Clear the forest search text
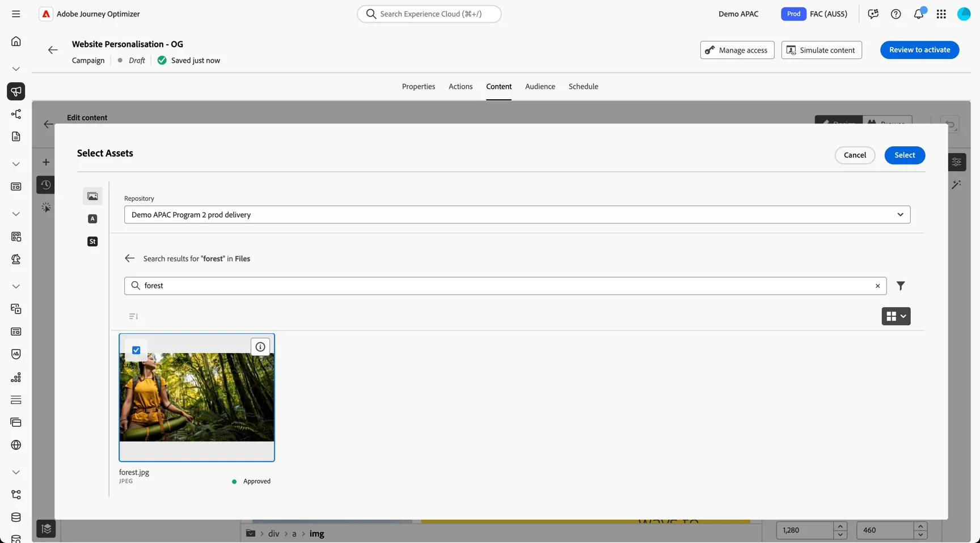The width and height of the screenshot is (980, 543). pyautogui.click(x=877, y=286)
